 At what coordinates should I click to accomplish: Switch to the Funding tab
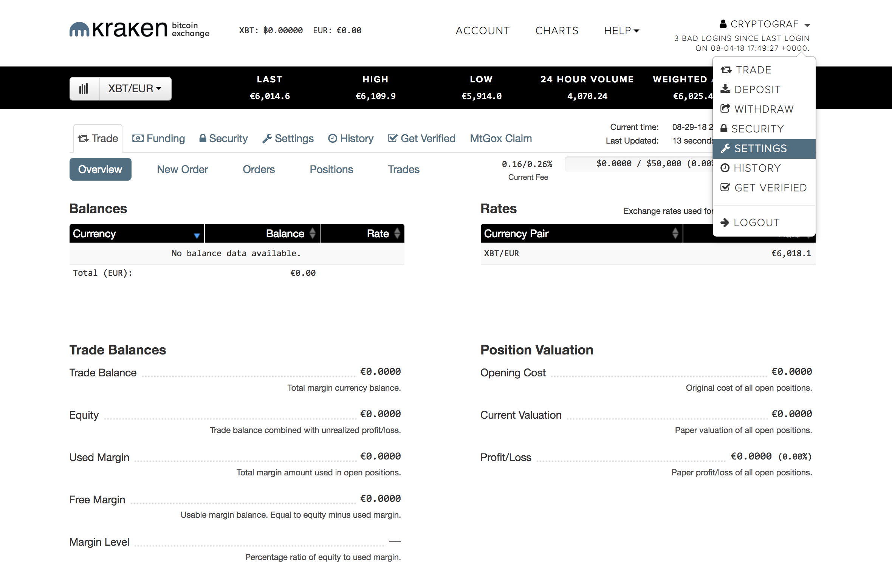coord(159,138)
